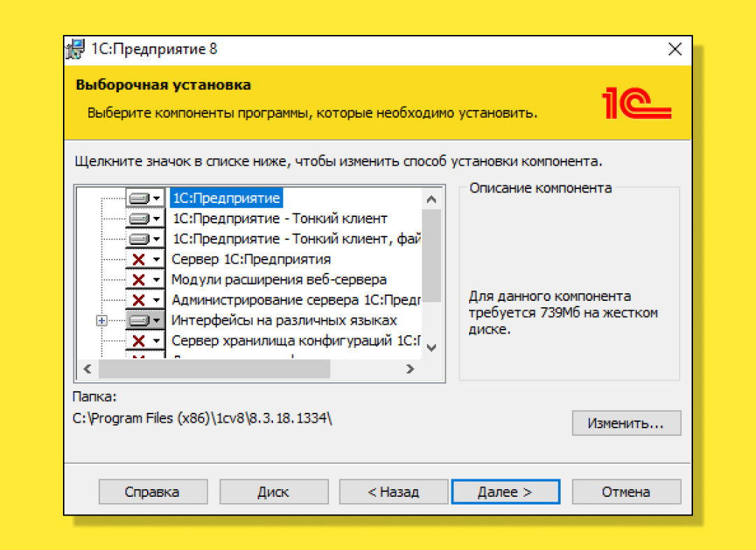756x550 pixels.
Task: Open Справка help button
Action: (152, 492)
